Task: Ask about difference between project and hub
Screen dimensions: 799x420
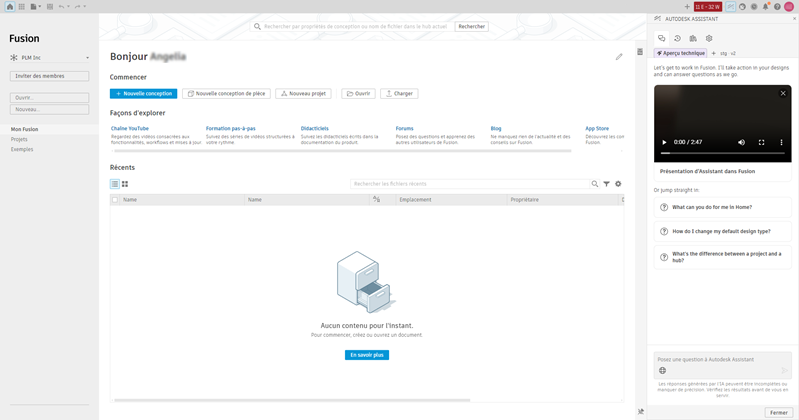Action: pos(723,257)
